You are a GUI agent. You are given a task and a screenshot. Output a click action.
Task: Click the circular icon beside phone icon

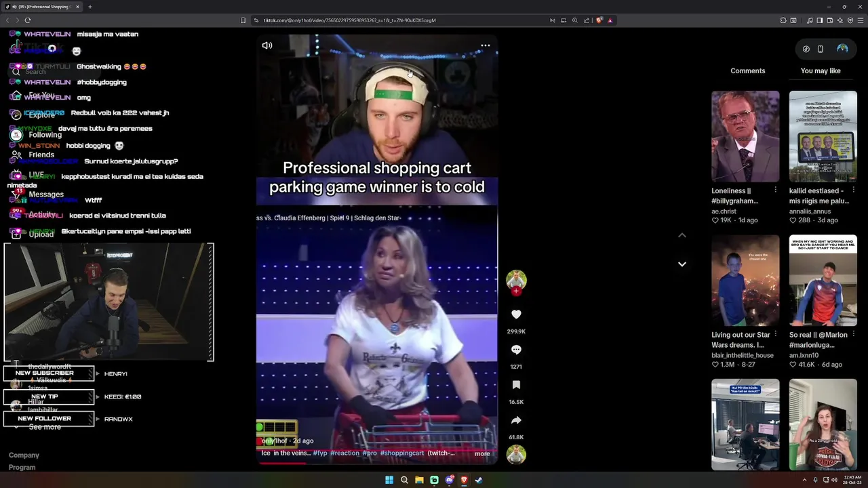click(806, 49)
